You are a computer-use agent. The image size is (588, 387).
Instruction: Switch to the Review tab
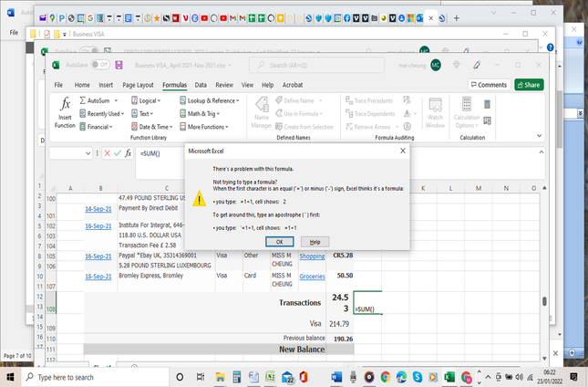click(224, 85)
